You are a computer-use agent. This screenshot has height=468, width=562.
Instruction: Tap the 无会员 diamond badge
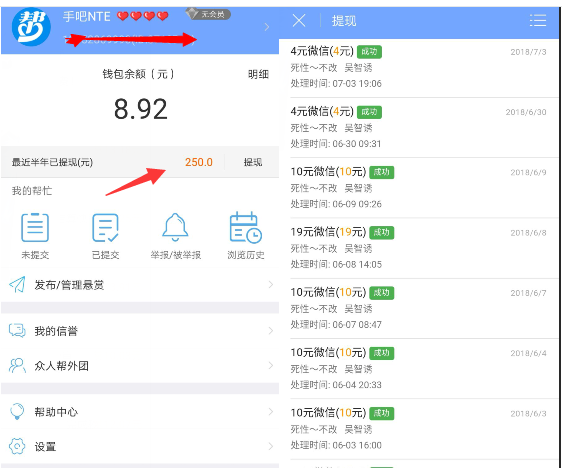[208, 14]
